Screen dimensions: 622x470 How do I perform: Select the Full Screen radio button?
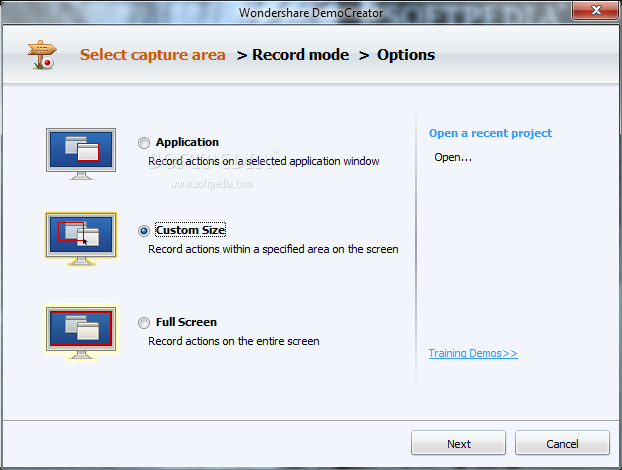pyautogui.click(x=144, y=322)
